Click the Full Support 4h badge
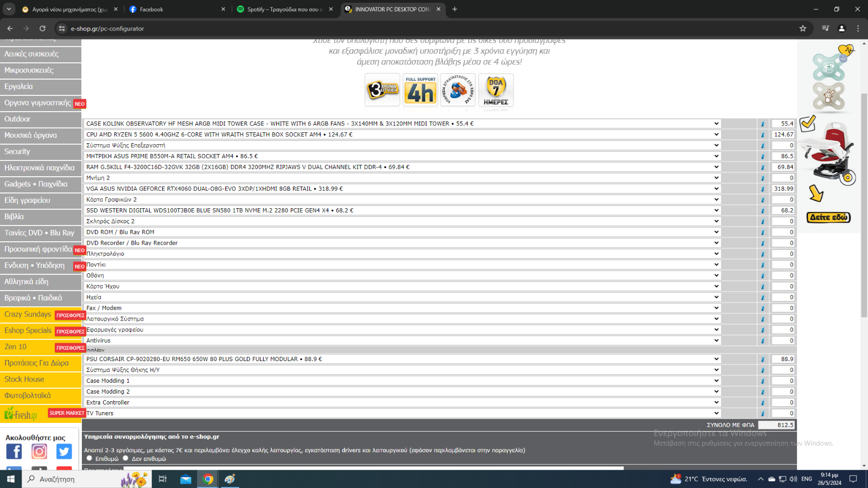 420,90
